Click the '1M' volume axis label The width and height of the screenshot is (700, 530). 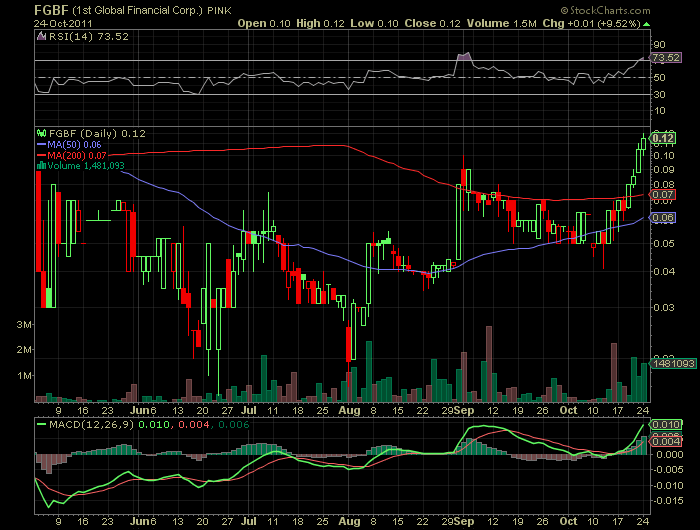pos(25,376)
